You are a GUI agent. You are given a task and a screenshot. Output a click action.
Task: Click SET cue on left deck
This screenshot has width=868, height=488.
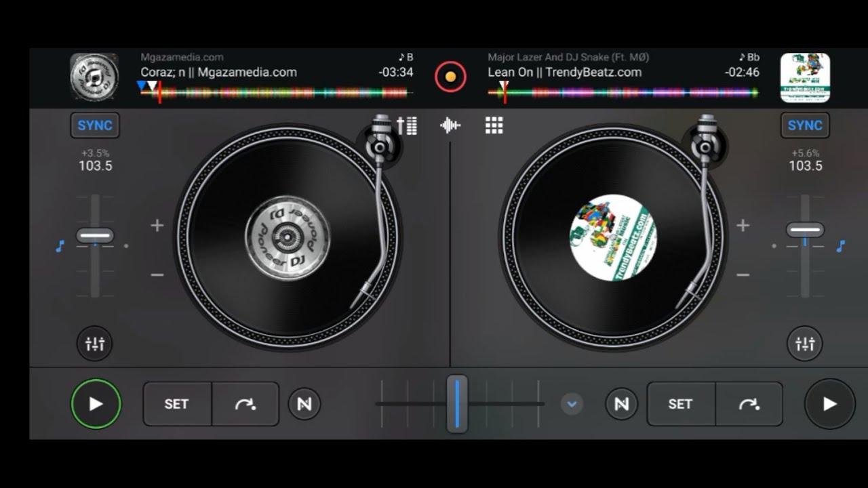[x=177, y=404]
